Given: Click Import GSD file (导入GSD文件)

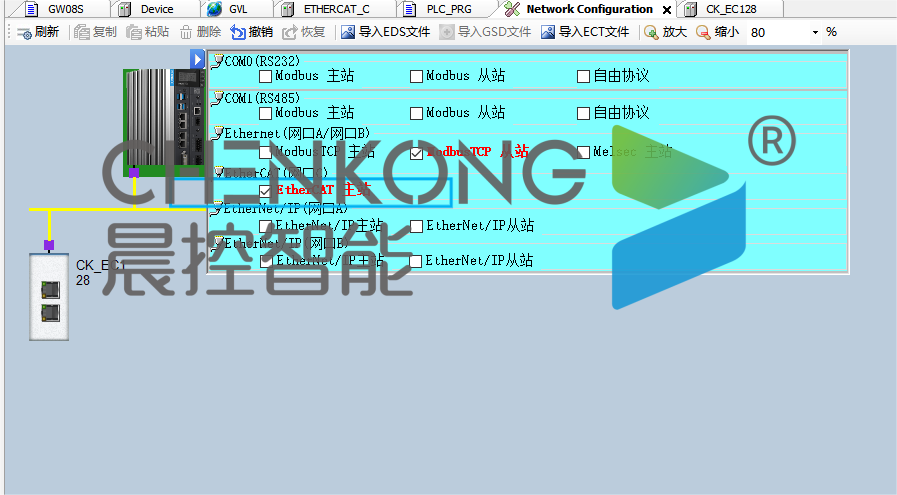Looking at the screenshot, I should 485,32.
